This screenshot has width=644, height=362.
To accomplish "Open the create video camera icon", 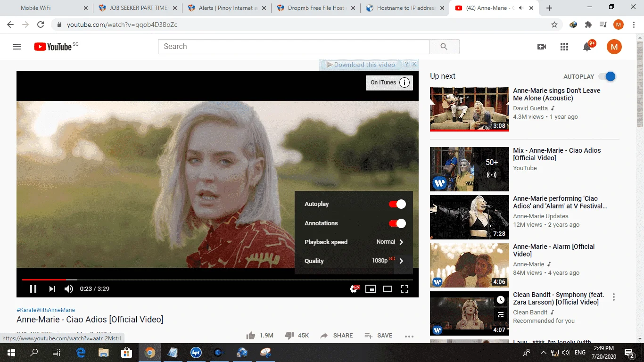I will pos(542,47).
